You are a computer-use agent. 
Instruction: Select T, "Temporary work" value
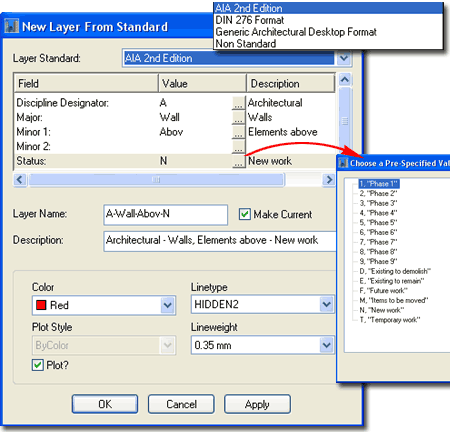[390, 320]
